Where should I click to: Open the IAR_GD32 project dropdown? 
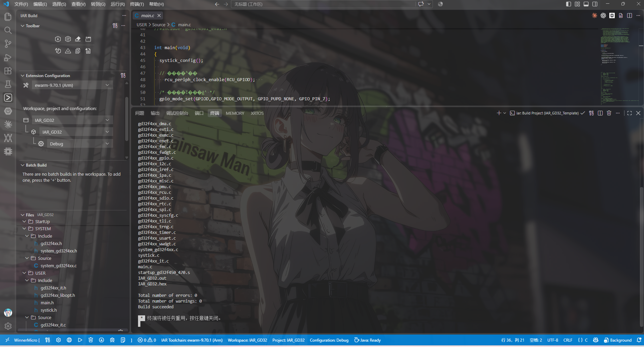point(76,132)
